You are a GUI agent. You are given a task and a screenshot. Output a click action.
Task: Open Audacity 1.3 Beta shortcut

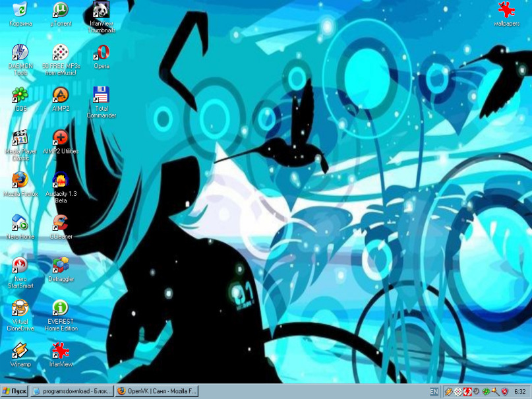click(61, 187)
